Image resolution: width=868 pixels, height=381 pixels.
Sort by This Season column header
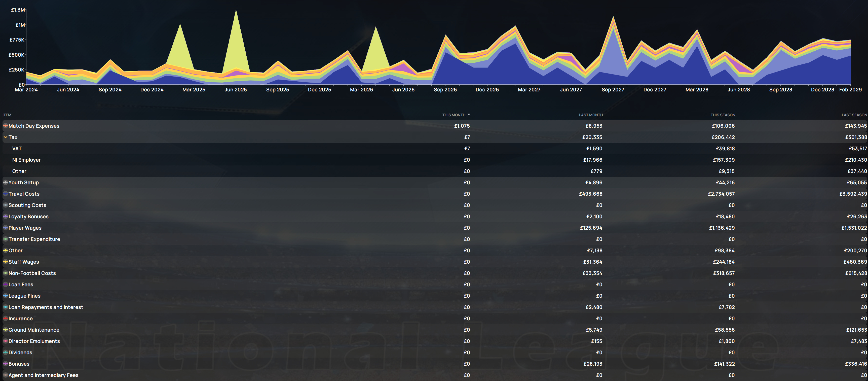tap(723, 115)
